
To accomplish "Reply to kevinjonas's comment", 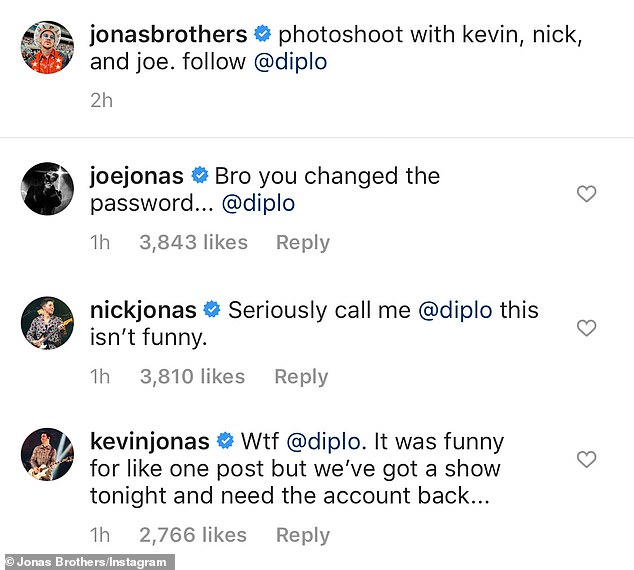I will point(303,536).
